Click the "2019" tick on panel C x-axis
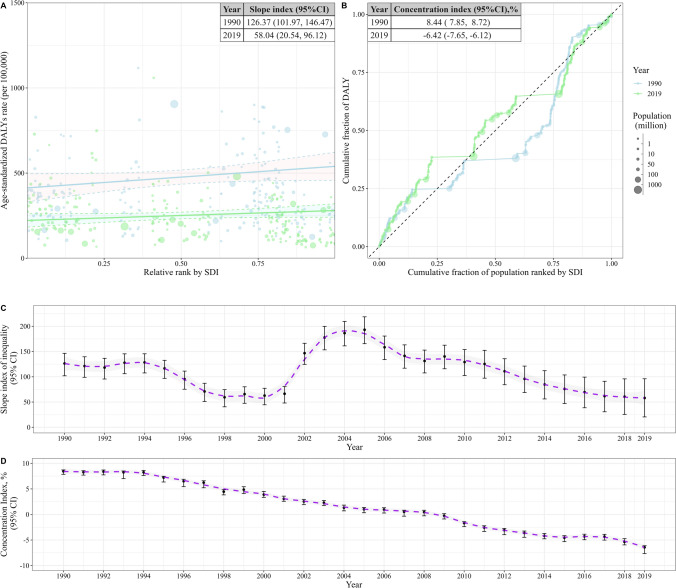 (645, 438)
